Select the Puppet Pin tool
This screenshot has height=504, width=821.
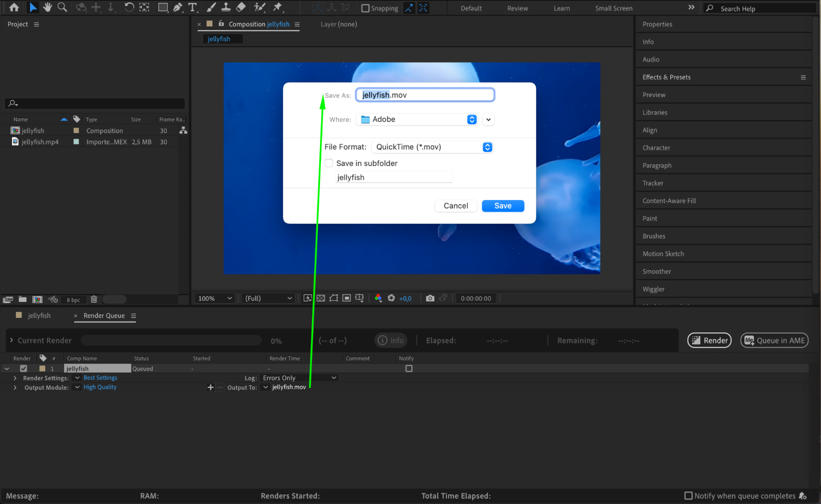(278, 7)
